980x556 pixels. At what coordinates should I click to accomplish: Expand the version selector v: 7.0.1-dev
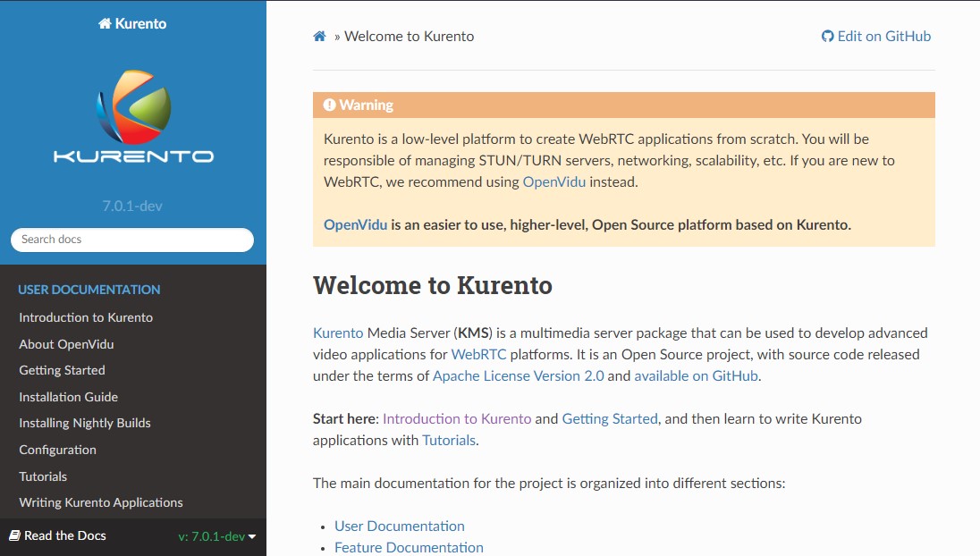(217, 536)
